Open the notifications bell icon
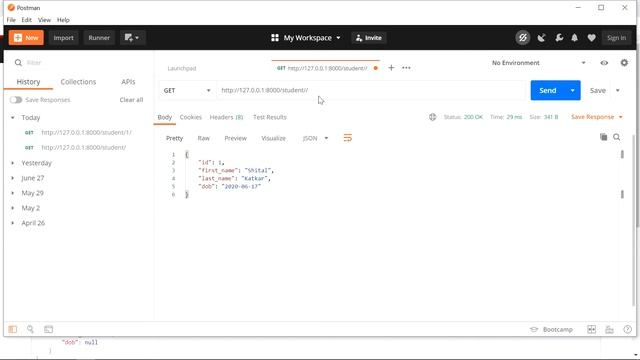This screenshot has height=360, width=640. click(x=574, y=38)
